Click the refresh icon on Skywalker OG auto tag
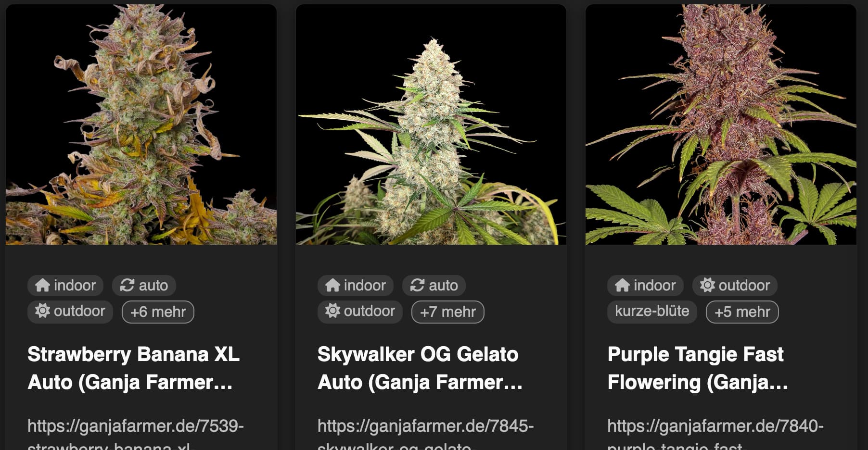 pyautogui.click(x=417, y=285)
